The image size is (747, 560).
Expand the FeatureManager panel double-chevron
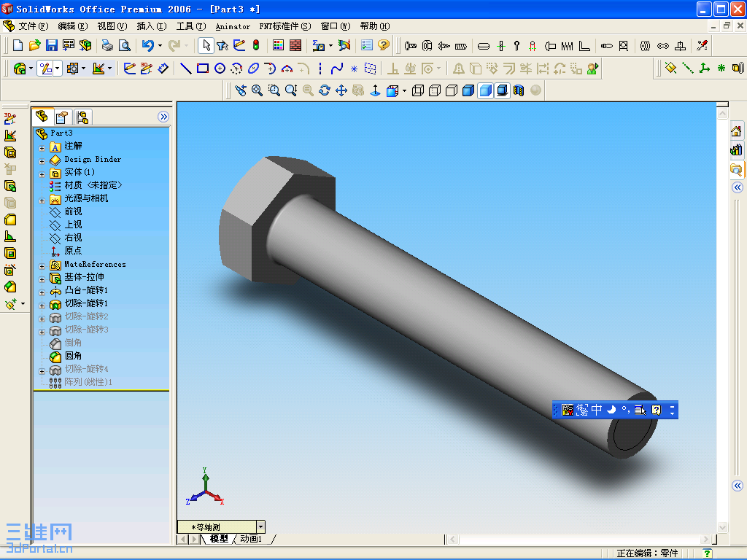[163, 117]
